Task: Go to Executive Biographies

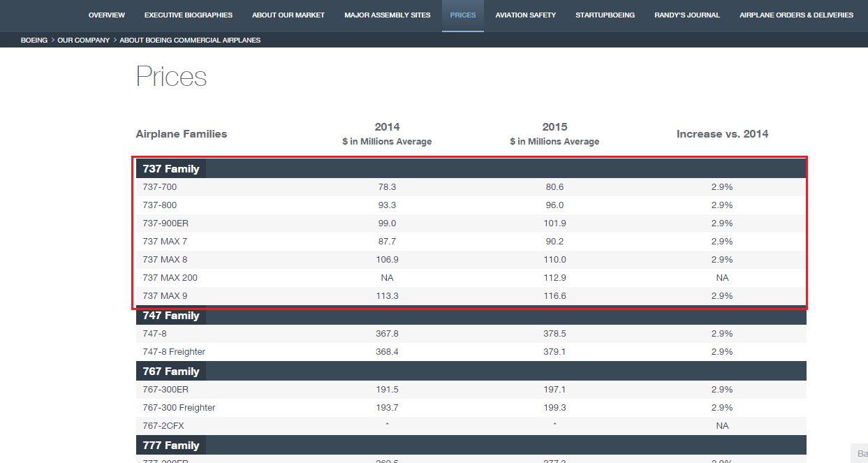Action: pos(189,15)
